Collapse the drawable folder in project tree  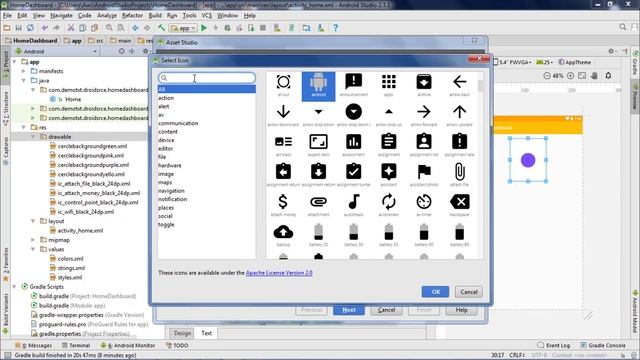(x=33, y=137)
